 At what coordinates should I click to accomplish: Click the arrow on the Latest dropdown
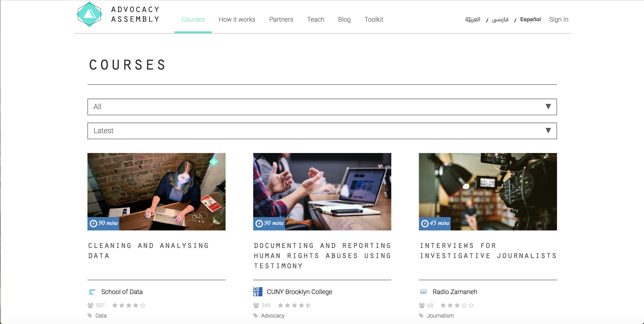pos(548,131)
